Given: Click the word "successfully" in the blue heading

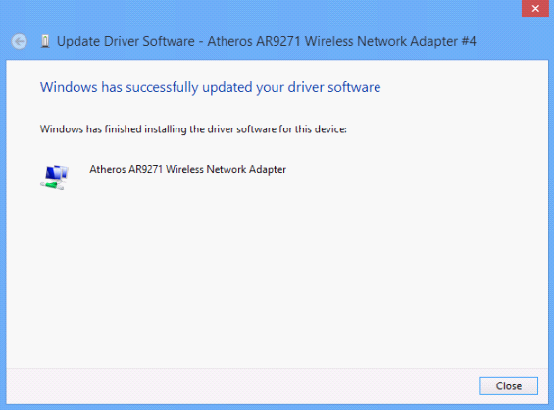Looking at the screenshot, I should pos(162,87).
